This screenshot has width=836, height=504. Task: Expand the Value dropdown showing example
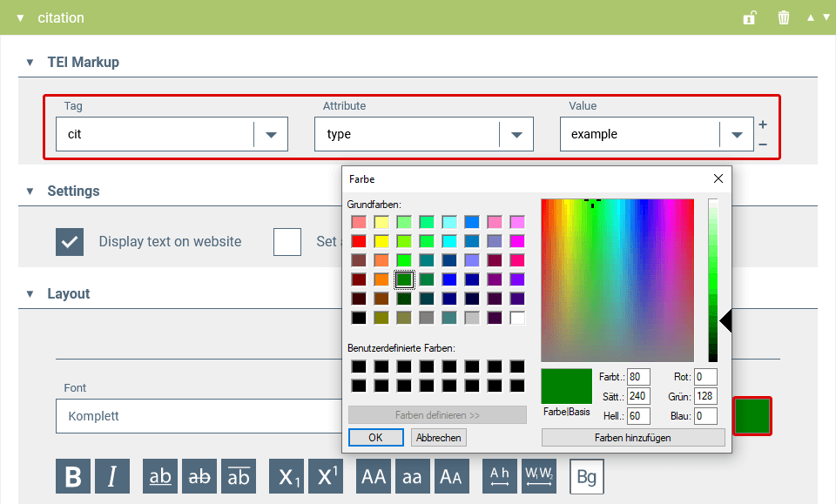tap(737, 135)
